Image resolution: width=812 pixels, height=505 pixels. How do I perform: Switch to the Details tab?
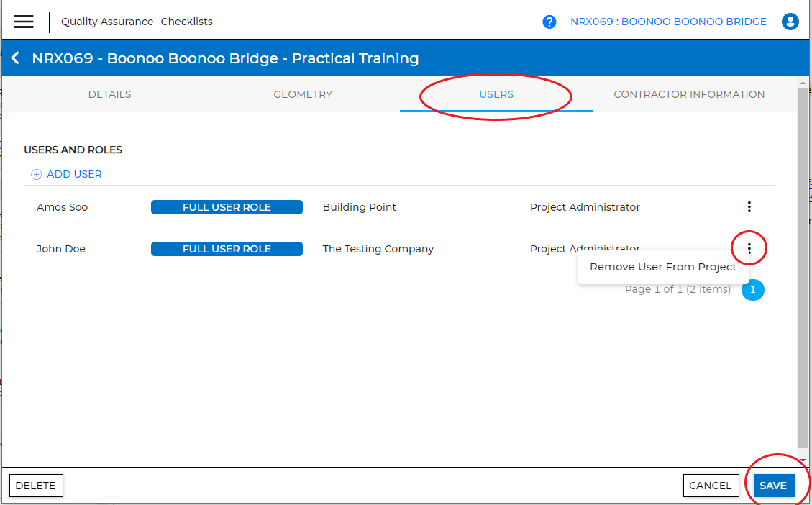pos(109,94)
